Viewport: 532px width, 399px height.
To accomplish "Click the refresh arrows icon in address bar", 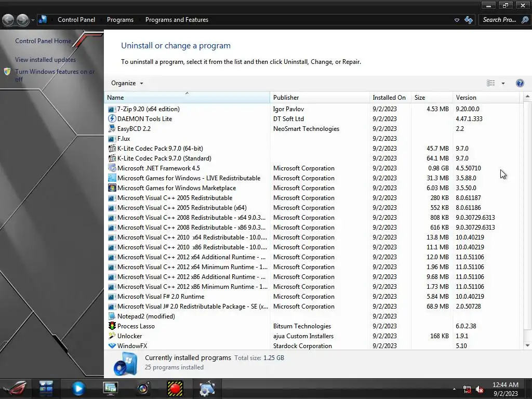I will (x=469, y=20).
